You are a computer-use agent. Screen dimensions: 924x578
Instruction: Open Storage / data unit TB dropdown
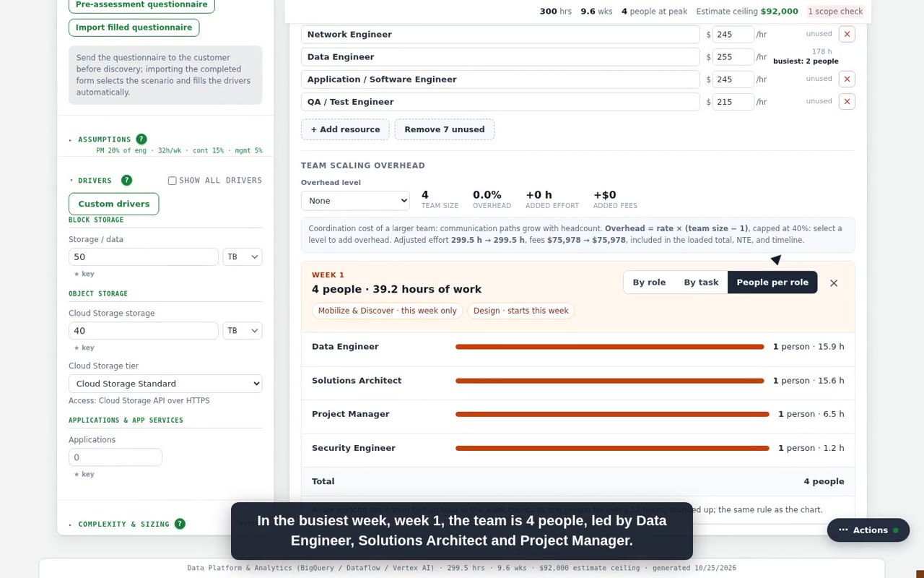tap(243, 256)
